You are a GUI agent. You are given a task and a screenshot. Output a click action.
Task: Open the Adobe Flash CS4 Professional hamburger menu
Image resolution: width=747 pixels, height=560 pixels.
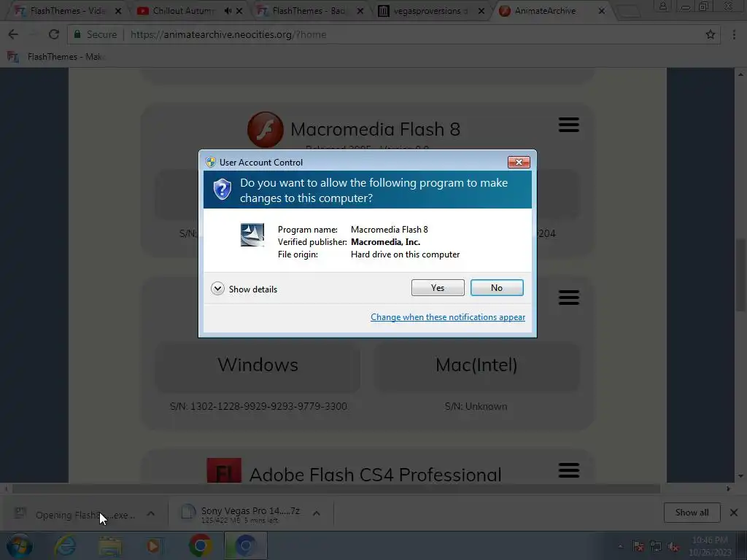click(x=568, y=470)
